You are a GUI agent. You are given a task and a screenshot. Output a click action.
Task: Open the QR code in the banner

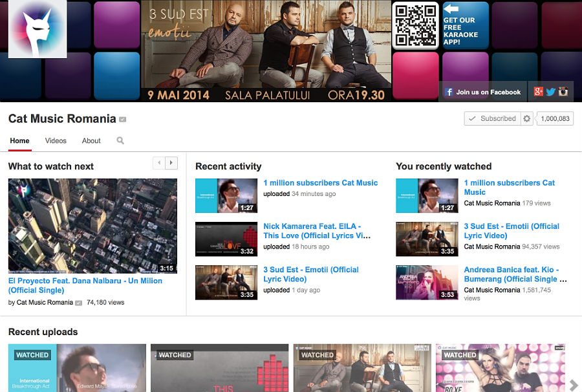416,25
